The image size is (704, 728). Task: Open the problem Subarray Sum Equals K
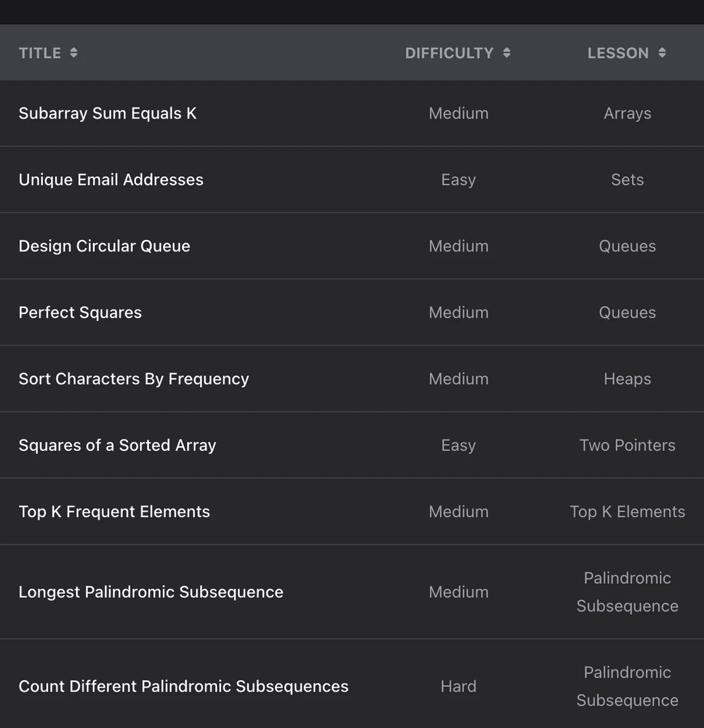pyautogui.click(x=108, y=113)
